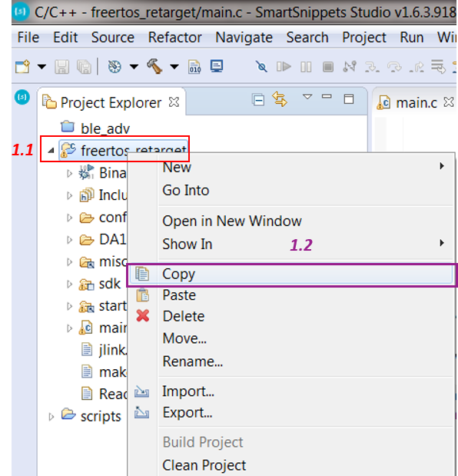Click the New wizard toolbar icon
Screen dimensions: 458x476
23,66
